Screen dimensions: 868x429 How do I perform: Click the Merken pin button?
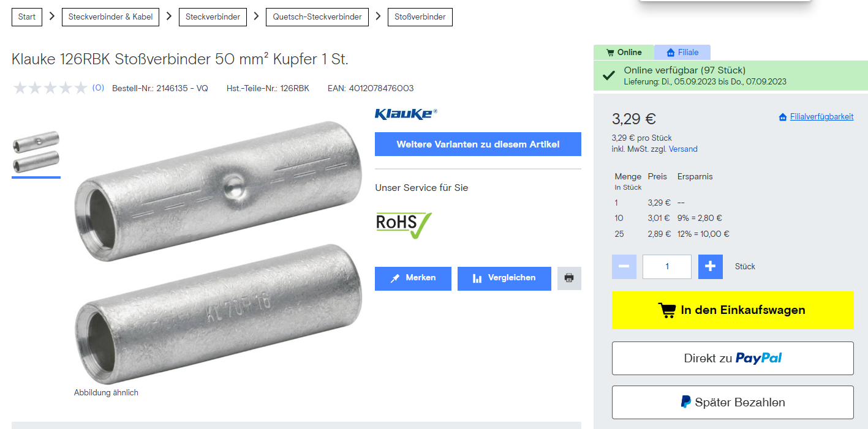(x=413, y=278)
